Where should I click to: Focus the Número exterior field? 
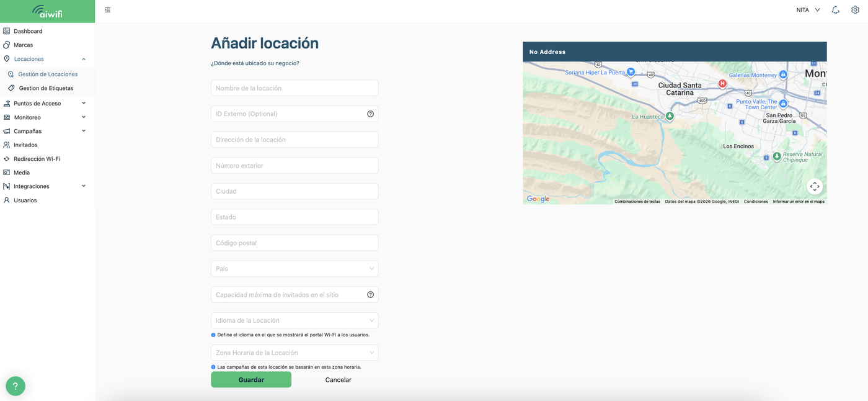pyautogui.click(x=294, y=166)
